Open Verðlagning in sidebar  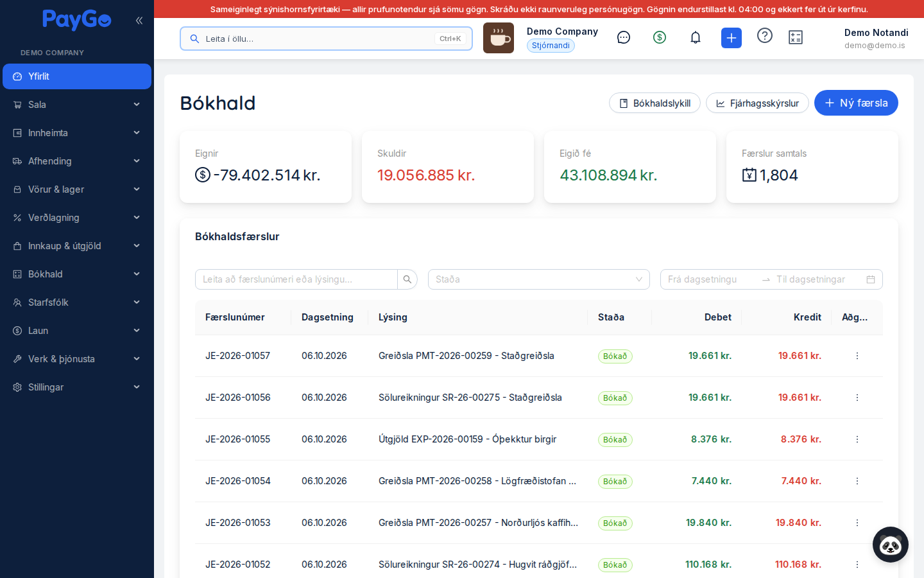click(77, 218)
